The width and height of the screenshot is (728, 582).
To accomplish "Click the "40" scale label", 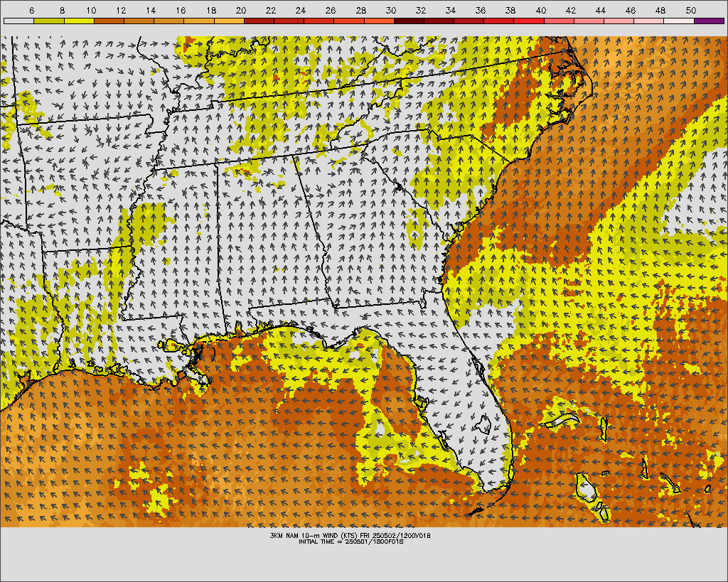I will tap(541, 10).
